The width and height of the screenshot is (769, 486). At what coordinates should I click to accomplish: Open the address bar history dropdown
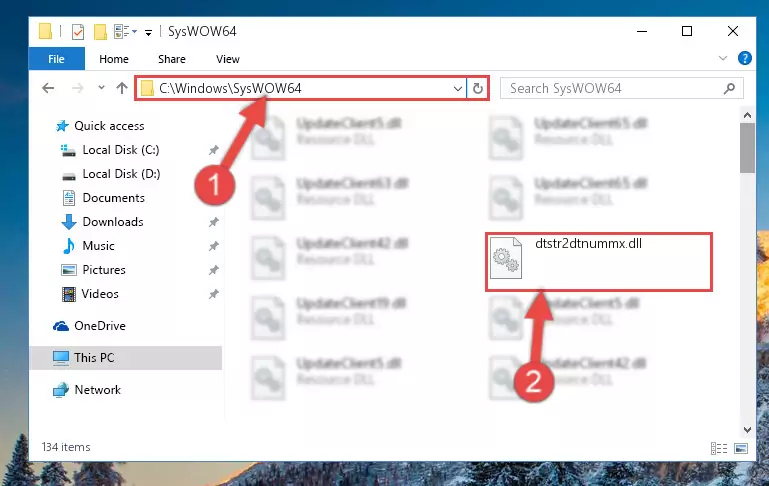(458, 89)
